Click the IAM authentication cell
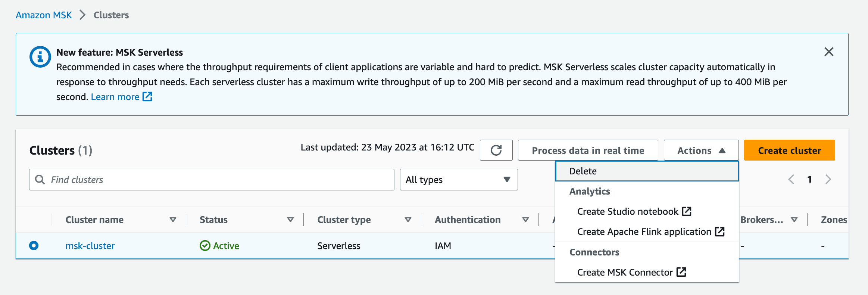 coord(443,246)
